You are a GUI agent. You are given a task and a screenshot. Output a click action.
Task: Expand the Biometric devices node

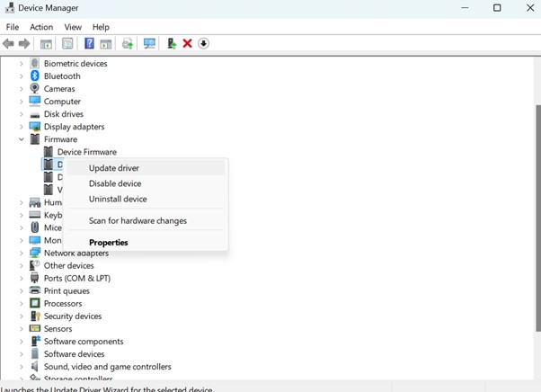(x=21, y=64)
